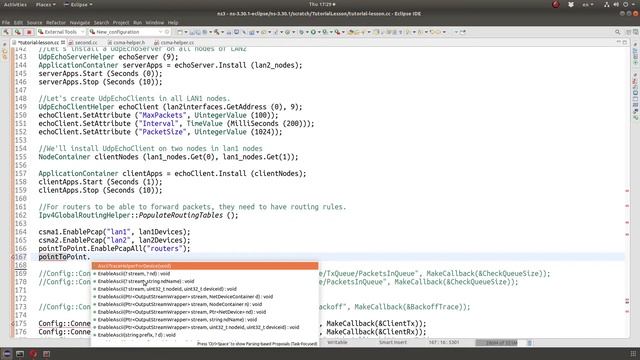Open the Refactor menu
Screen dimensions: 640x360
(x=56, y=22)
